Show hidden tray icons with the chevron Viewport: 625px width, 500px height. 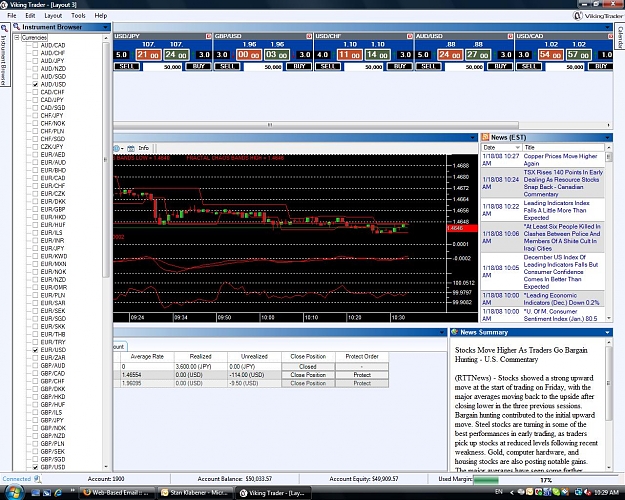[x=512, y=492]
